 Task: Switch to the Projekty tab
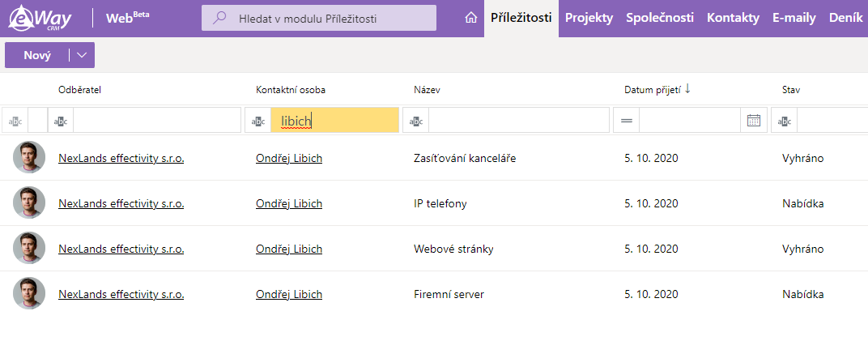point(589,18)
